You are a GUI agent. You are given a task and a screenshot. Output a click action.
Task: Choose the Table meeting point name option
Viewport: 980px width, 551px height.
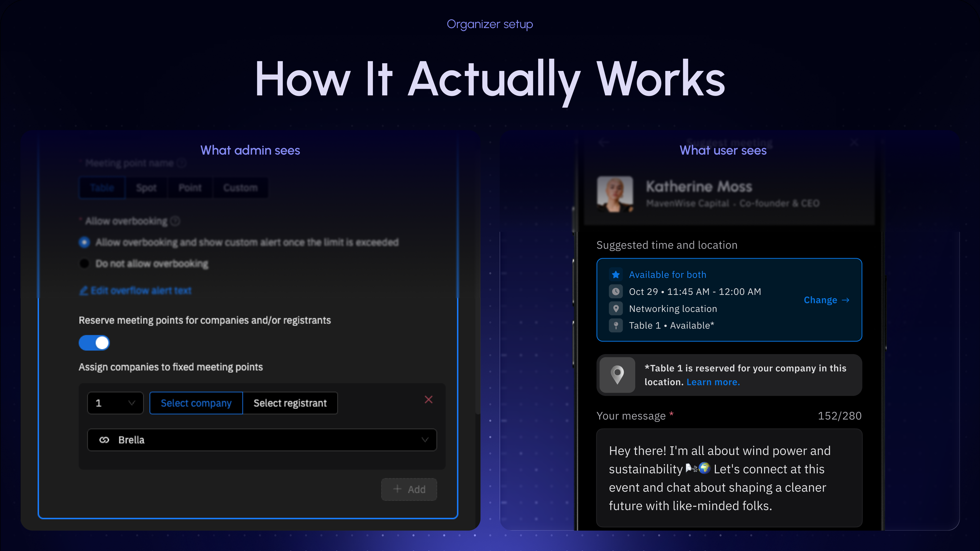click(102, 188)
